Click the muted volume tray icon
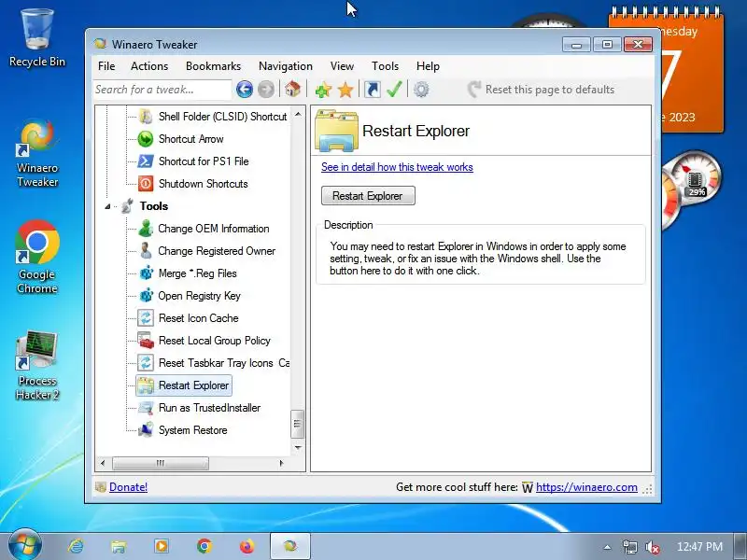Screen dimensions: 747x560 [652, 547]
